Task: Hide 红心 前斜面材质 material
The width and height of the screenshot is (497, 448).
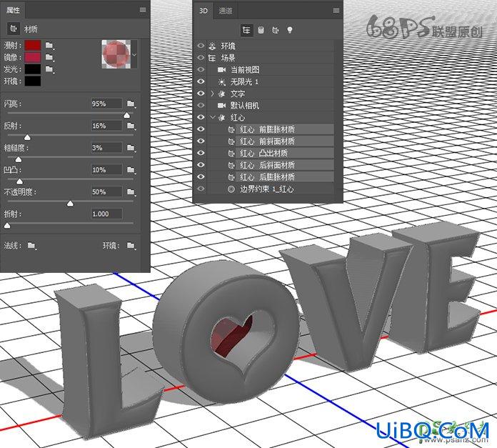Action: (201, 141)
